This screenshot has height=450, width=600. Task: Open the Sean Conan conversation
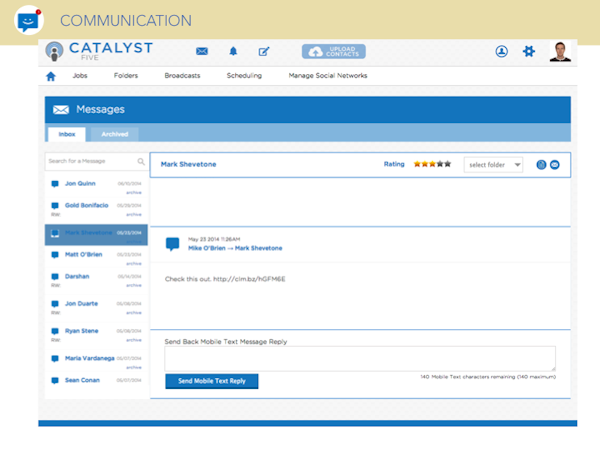83,380
